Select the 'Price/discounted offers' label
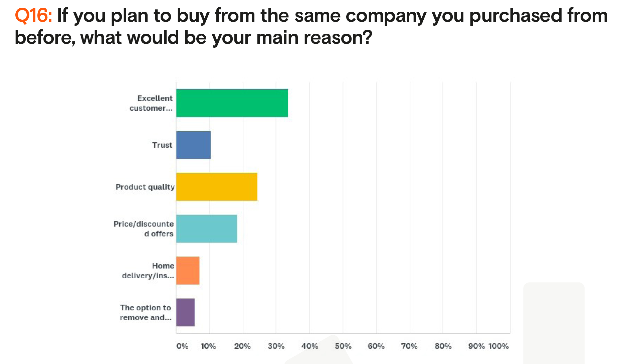Image resolution: width=624 pixels, height=364 pixels. (144, 229)
